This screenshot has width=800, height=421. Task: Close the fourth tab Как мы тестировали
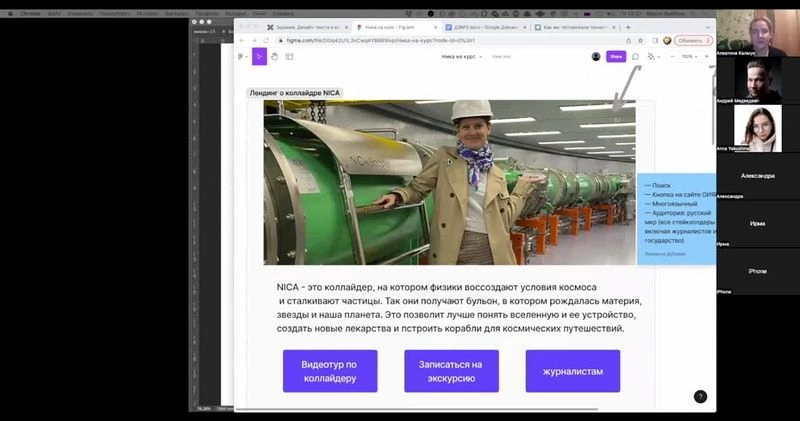[x=613, y=27]
